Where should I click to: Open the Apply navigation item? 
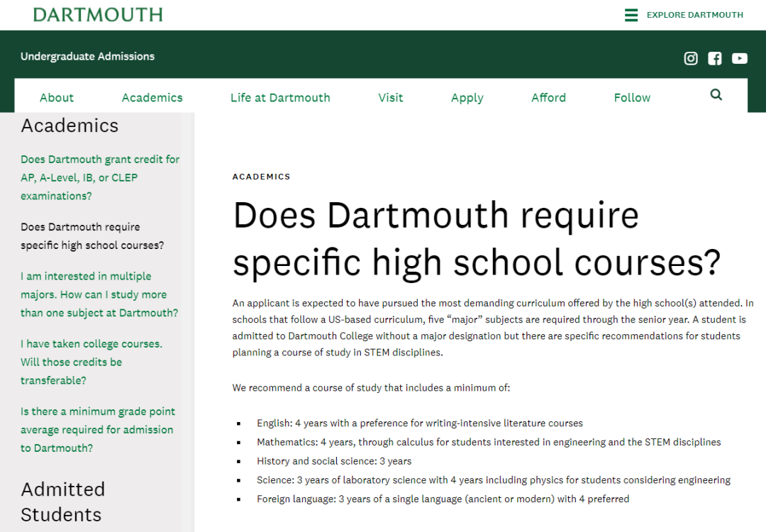(x=467, y=98)
